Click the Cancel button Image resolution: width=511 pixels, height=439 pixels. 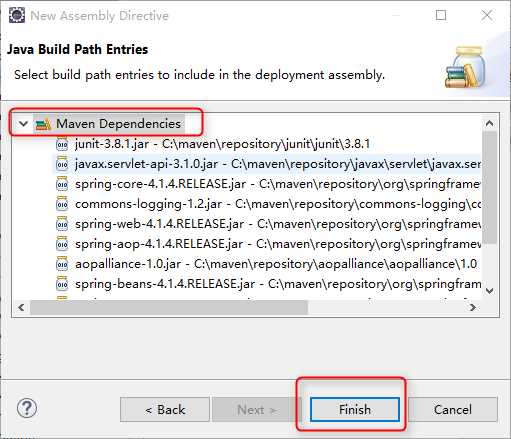tap(453, 409)
